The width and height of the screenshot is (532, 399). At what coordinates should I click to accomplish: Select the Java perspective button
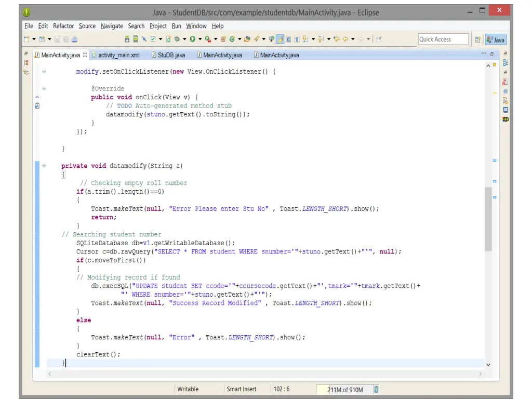click(x=496, y=39)
